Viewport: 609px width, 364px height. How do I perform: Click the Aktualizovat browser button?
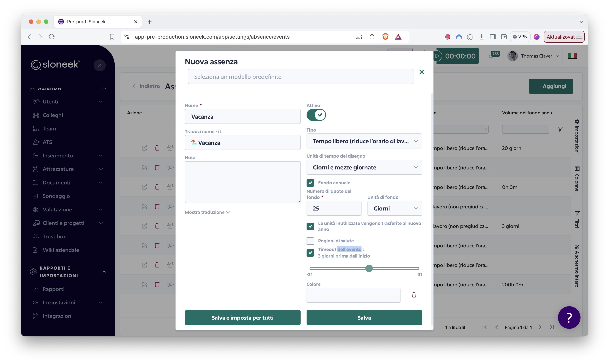(x=564, y=37)
